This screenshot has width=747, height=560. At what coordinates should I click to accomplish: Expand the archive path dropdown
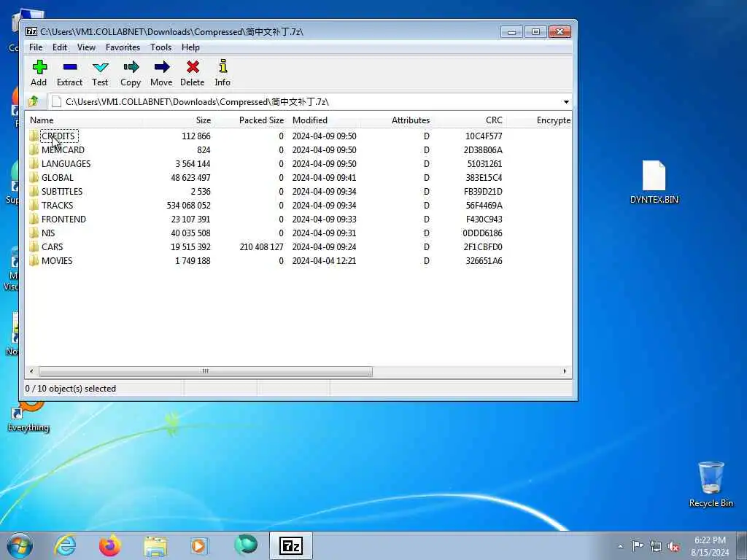coord(566,101)
